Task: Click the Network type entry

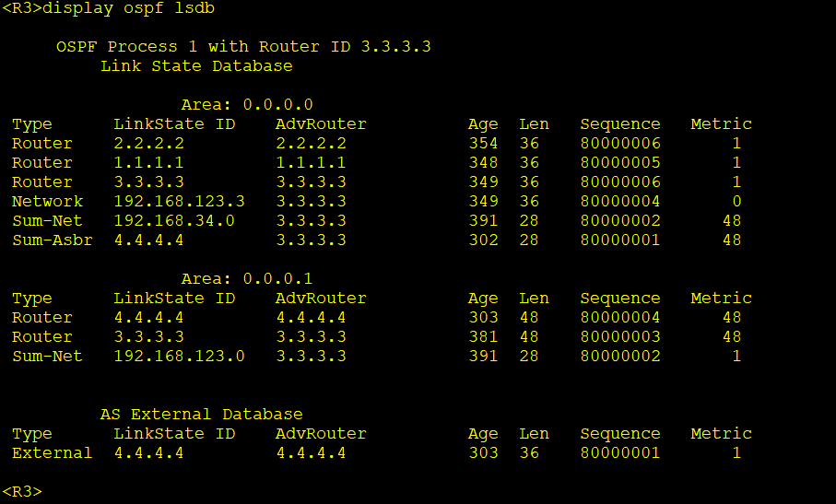Action: pos(47,202)
